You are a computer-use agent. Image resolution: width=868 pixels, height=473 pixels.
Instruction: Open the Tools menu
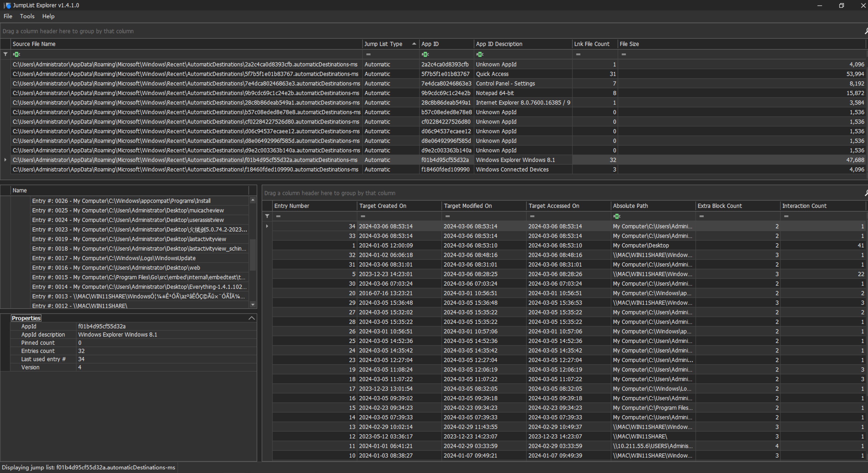pos(27,16)
